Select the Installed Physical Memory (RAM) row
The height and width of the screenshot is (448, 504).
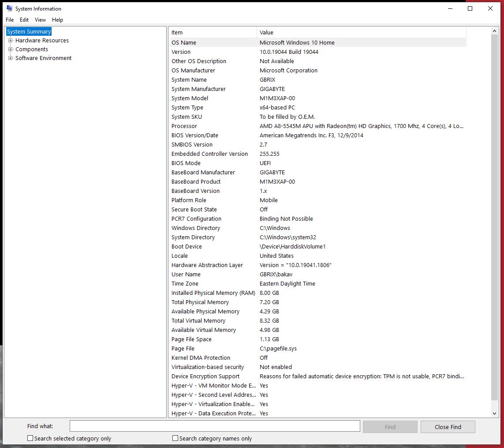click(317, 293)
